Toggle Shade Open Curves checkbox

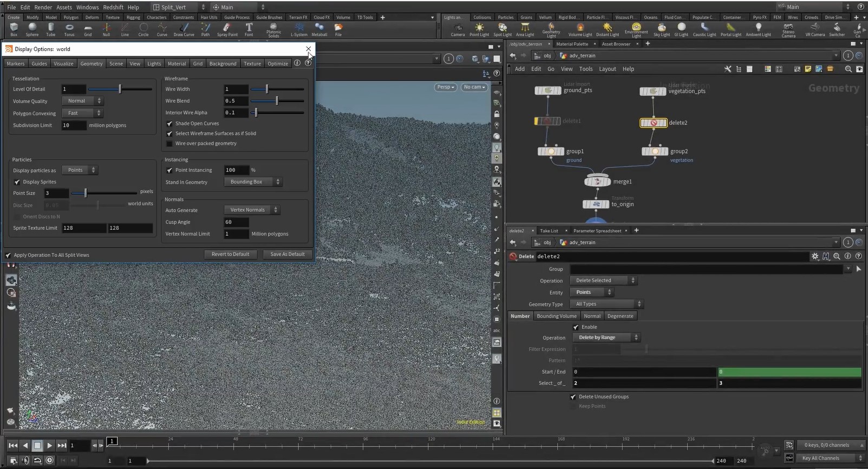(169, 123)
